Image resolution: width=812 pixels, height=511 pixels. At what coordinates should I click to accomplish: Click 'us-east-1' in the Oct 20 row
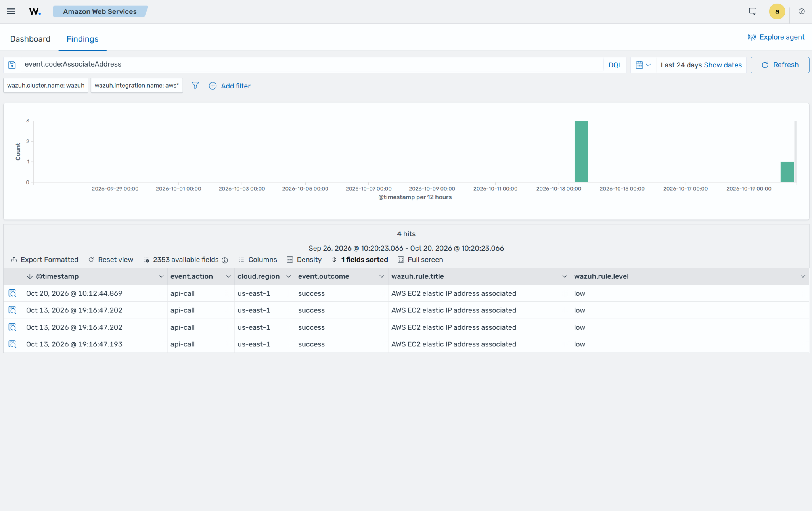254,293
